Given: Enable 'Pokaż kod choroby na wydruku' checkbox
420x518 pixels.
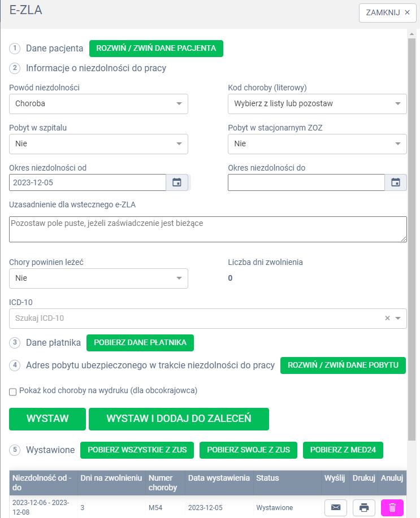Looking at the screenshot, I should [x=13, y=391].
